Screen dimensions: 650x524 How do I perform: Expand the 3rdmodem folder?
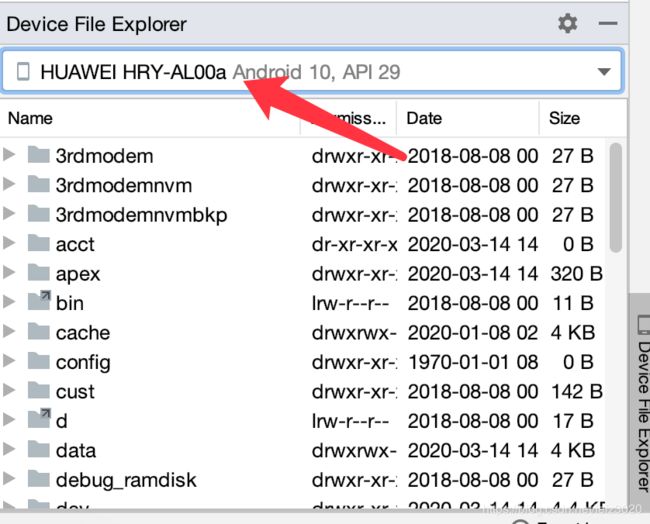click(x=9, y=155)
